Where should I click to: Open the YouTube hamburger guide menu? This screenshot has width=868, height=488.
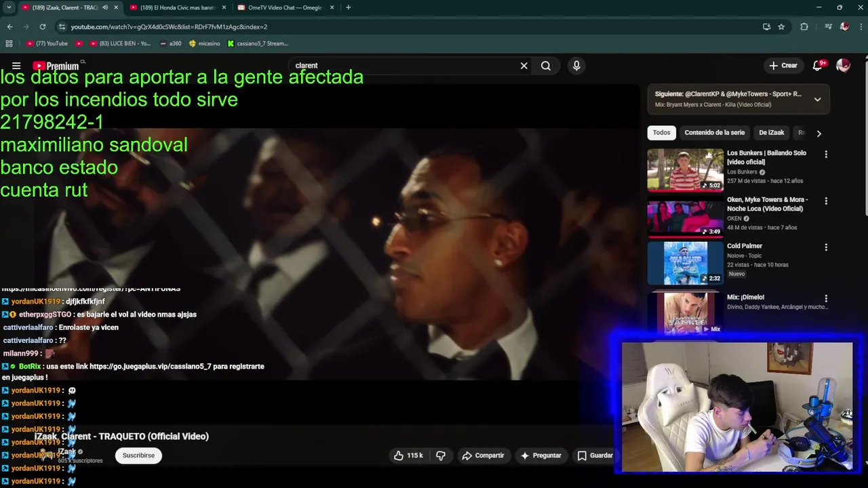click(16, 66)
